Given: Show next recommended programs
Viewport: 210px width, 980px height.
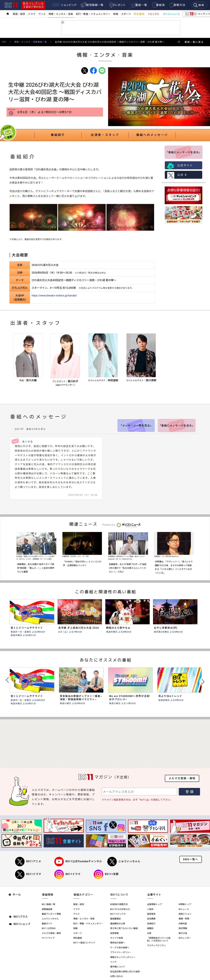Looking at the screenshot, I should pos(203,681).
